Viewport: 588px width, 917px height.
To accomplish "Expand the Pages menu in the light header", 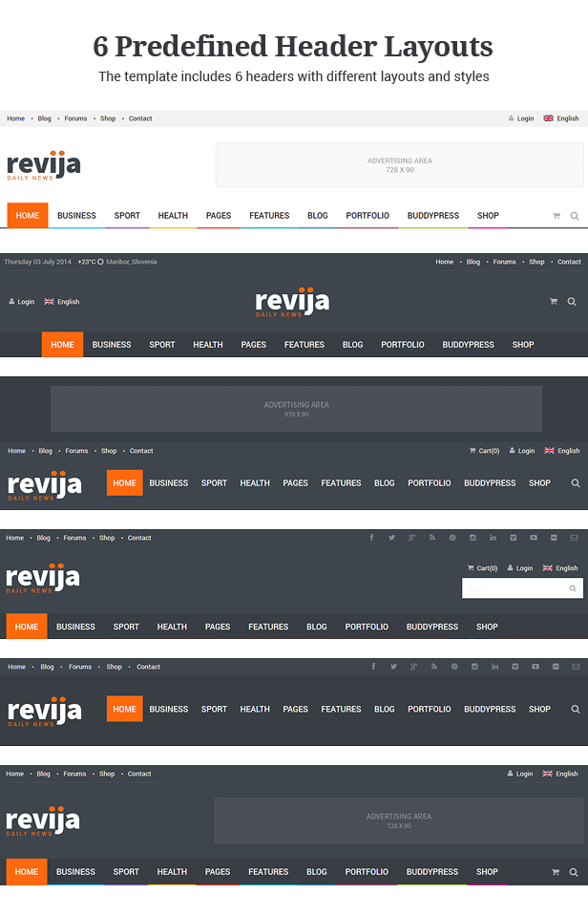I will point(219,216).
